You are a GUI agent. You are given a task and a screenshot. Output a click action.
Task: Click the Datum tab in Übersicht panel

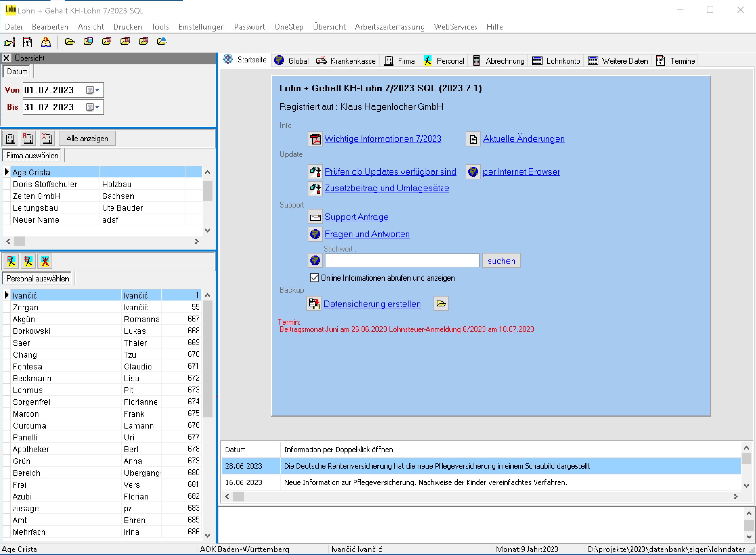coord(17,72)
